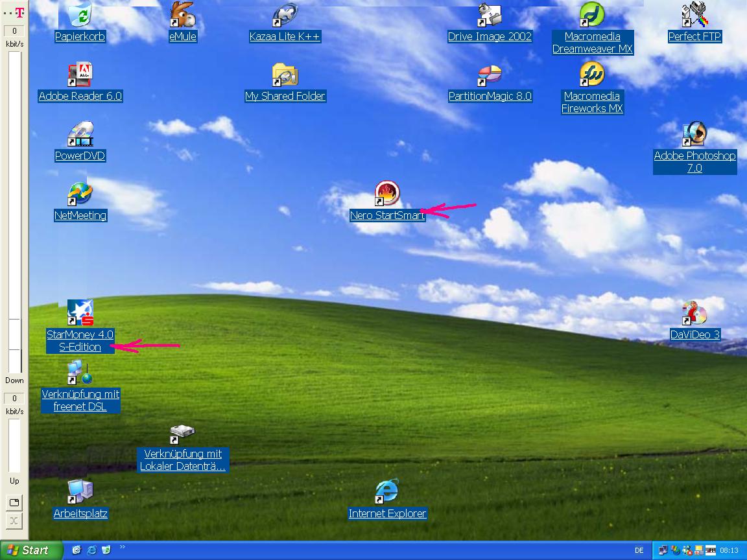Viewport: 747px width, 560px height.
Task: Click the Down speed graph bar
Action: pos(15,212)
